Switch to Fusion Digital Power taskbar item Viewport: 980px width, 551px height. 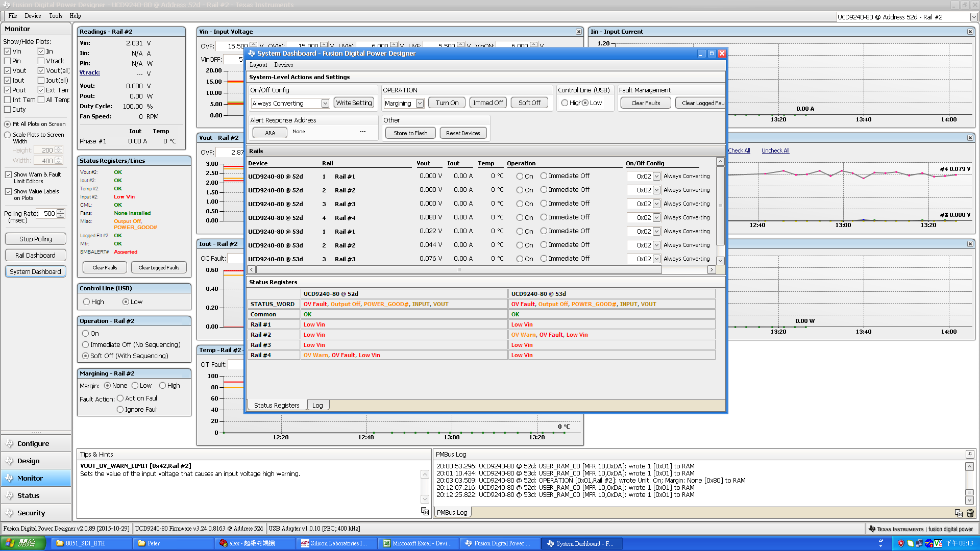tap(500, 543)
